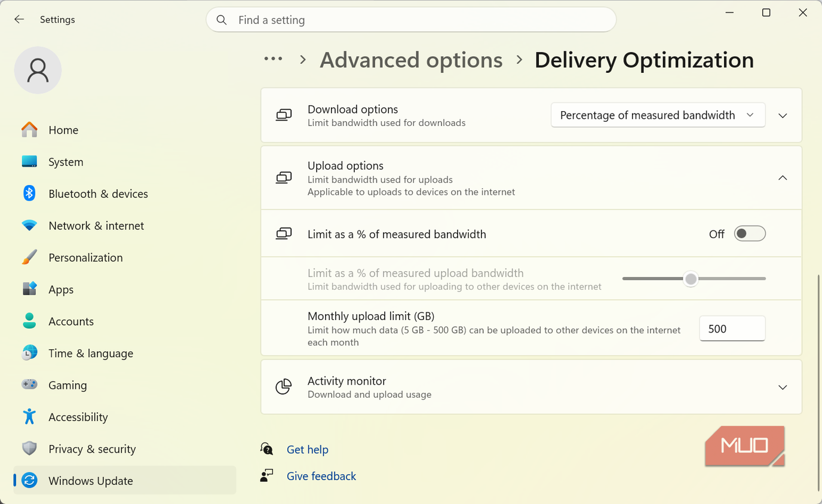Click the Apps icon in sidebar

29,289
